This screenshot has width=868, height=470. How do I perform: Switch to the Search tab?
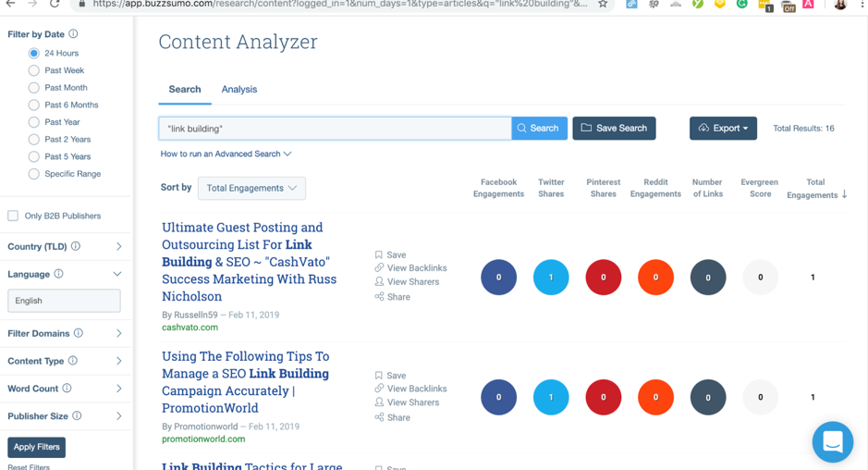[185, 89]
